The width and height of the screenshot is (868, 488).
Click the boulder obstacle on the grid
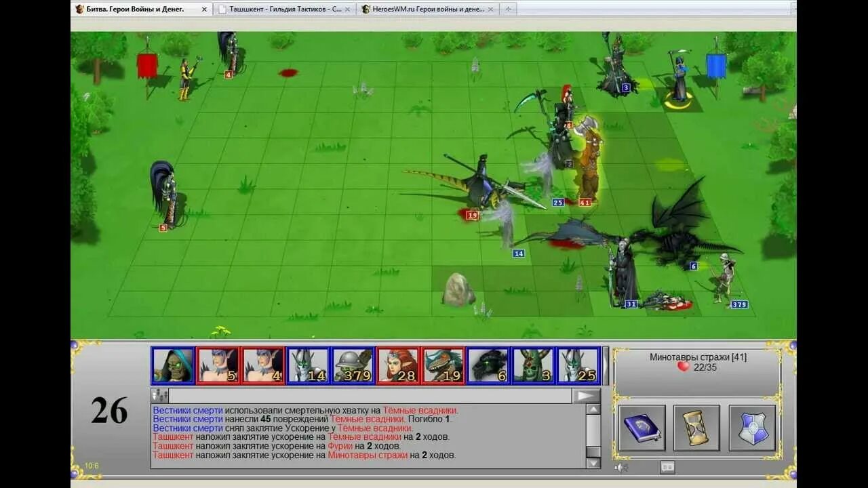[x=458, y=289]
